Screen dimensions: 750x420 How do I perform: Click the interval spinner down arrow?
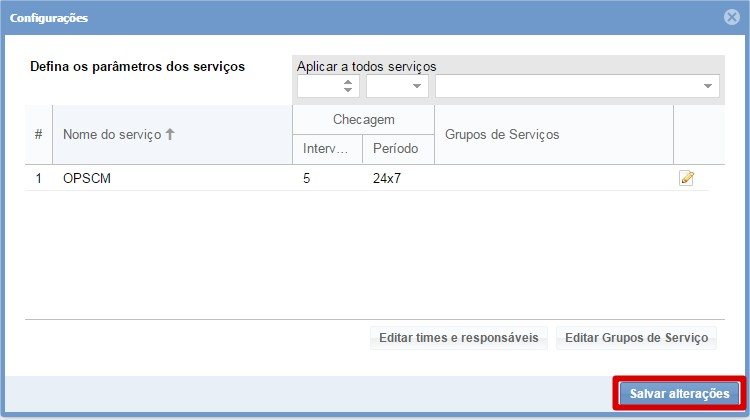349,91
